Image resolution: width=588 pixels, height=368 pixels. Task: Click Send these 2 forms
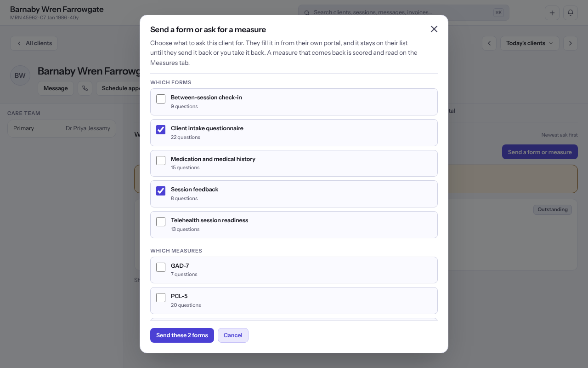(182, 335)
